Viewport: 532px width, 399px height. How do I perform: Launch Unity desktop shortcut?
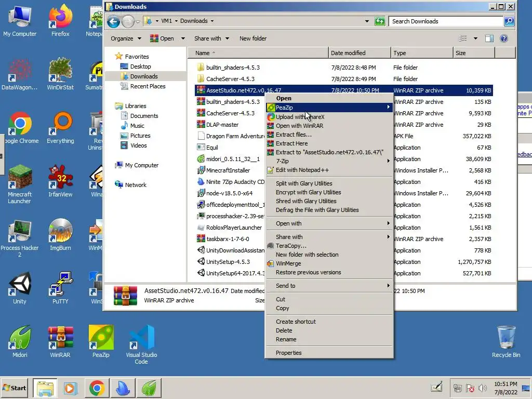[x=20, y=288]
